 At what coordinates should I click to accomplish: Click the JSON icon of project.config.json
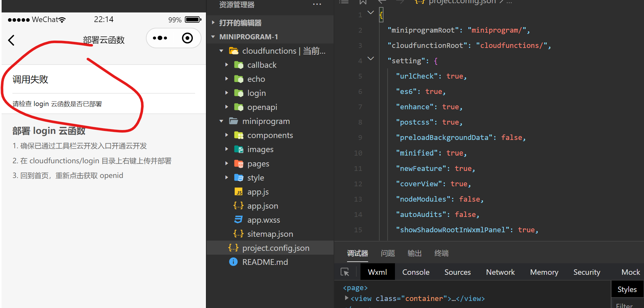(233, 248)
